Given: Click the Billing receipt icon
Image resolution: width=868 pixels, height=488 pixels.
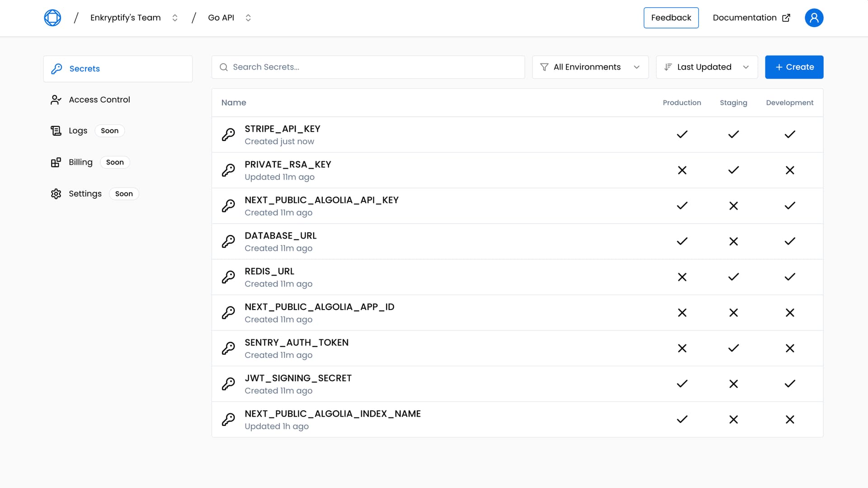Looking at the screenshot, I should tap(56, 162).
